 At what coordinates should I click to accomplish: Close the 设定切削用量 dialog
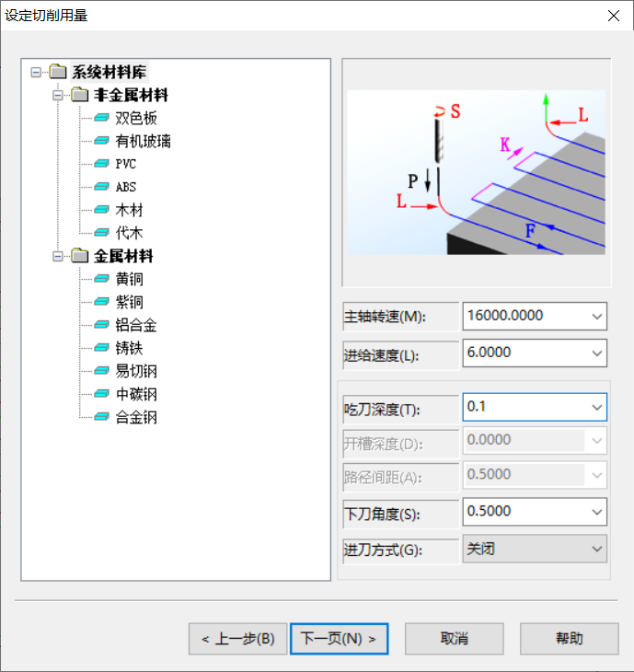tap(614, 16)
